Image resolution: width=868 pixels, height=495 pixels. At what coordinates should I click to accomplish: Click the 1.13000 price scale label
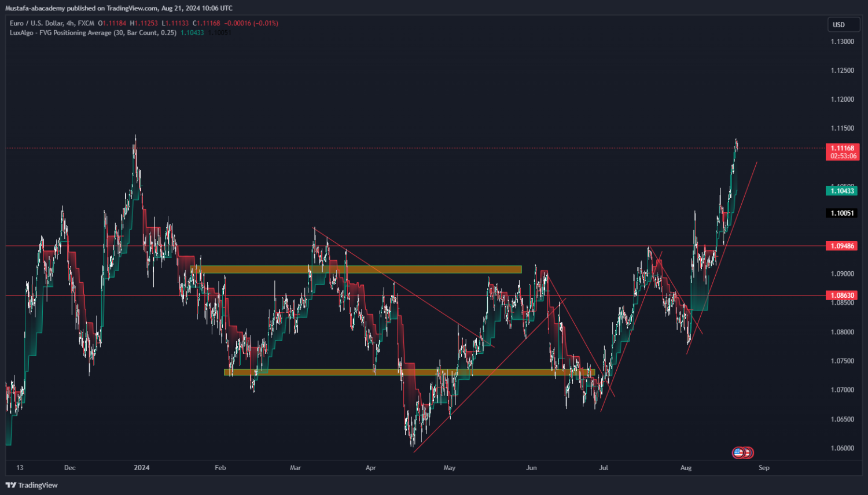[x=842, y=42]
